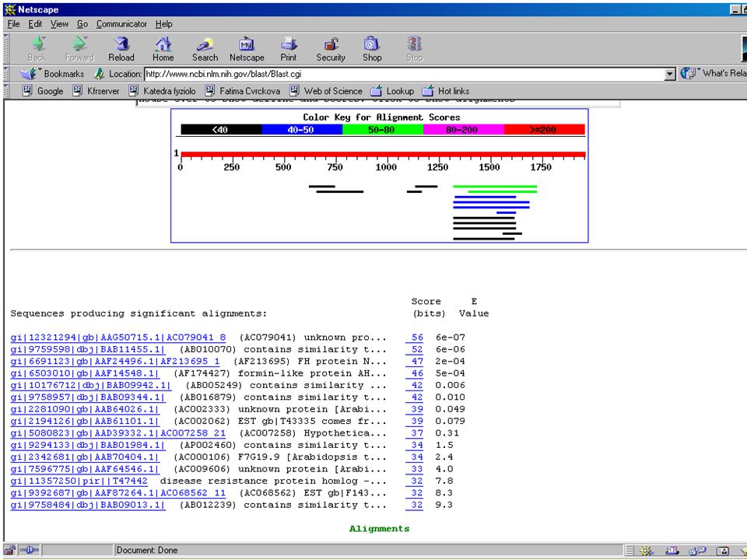Screen dimensions: 747x560
Task: Open Mail inbox from the component bar
Action: 672,551
